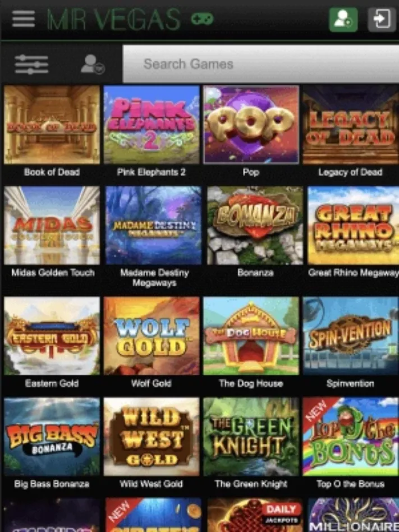Open the new Top O the Bonus game
The image size is (399, 532).
click(x=351, y=437)
